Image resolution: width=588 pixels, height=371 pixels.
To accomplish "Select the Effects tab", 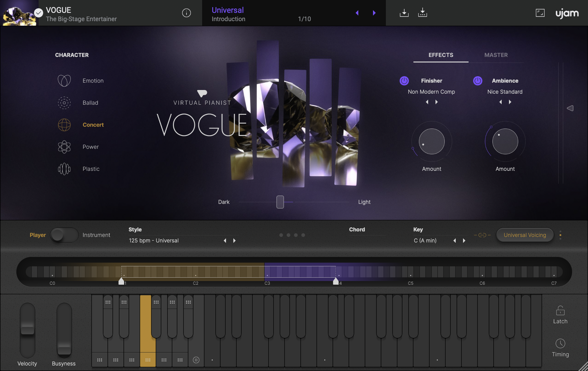I will (440, 55).
